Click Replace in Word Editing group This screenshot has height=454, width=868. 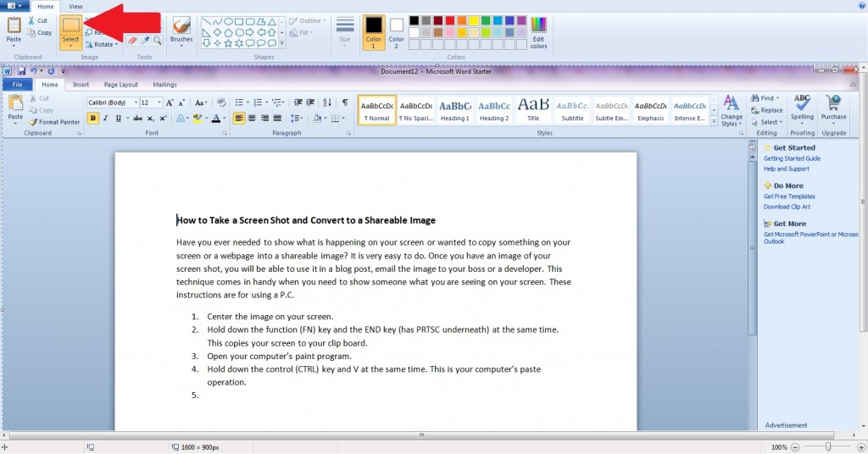[766, 110]
